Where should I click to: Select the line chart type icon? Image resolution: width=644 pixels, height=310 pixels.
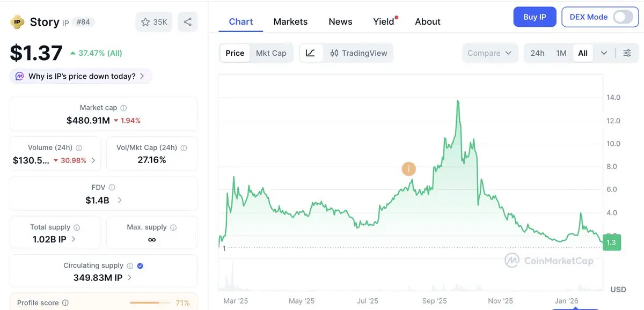310,53
